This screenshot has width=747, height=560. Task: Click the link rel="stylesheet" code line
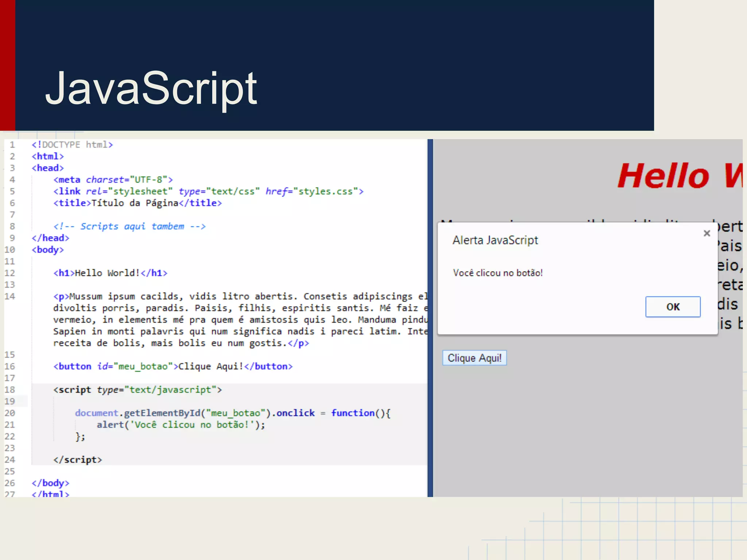coord(208,191)
